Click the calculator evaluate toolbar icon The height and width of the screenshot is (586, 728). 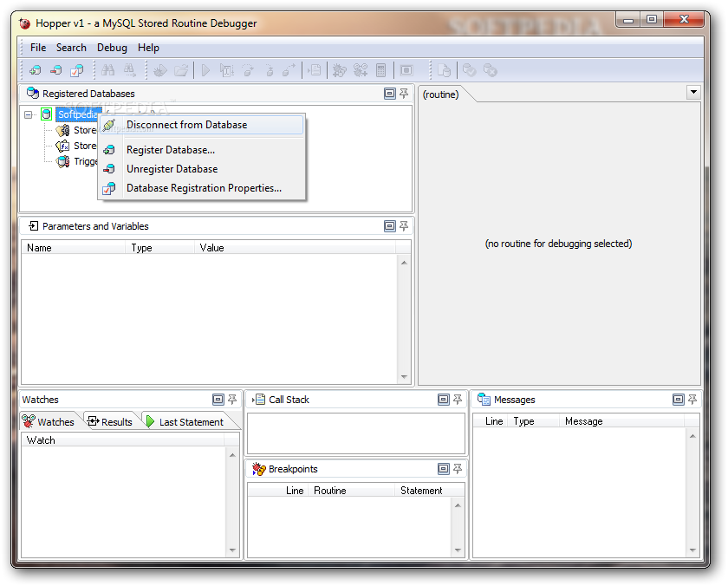381,70
